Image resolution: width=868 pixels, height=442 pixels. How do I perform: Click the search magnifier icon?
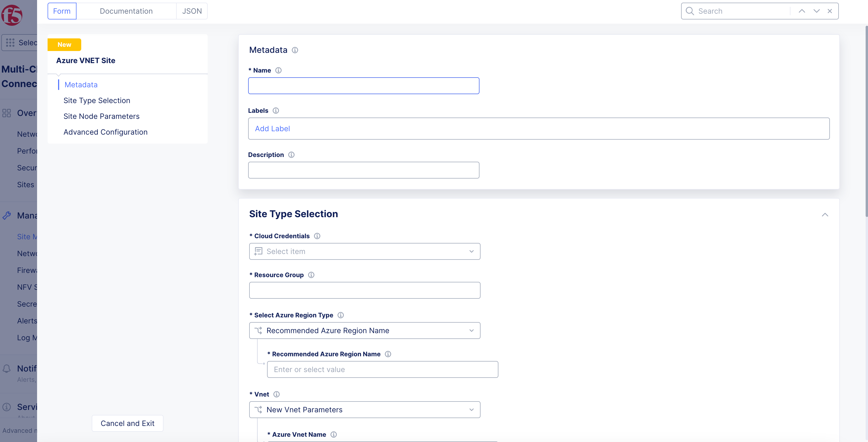(x=690, y=11)
